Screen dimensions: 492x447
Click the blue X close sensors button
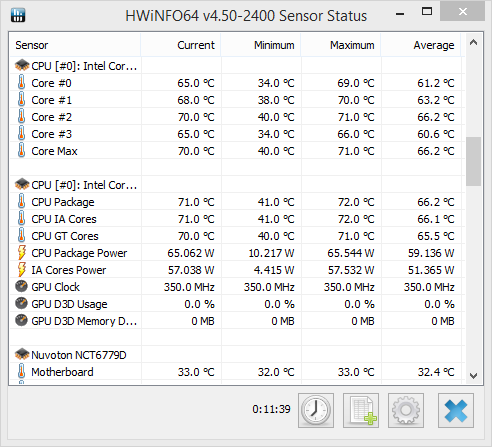456,410
